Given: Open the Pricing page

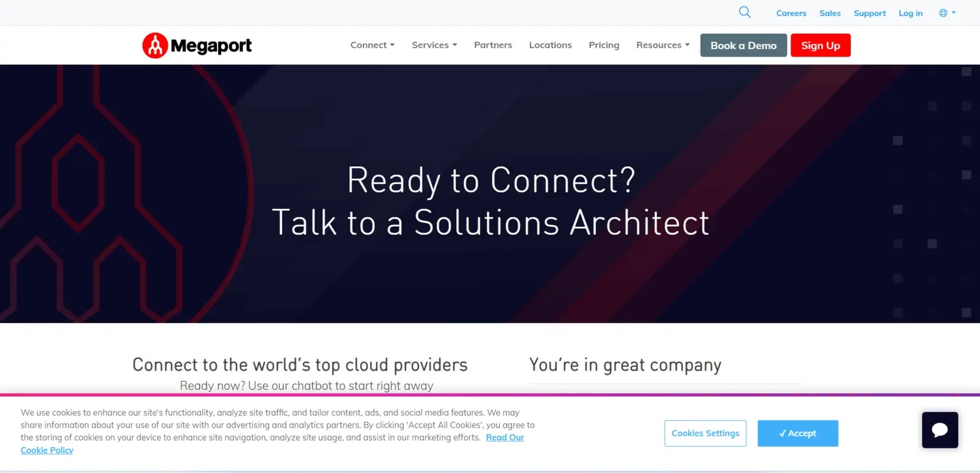Looking at the screenshot, I should (604, 45).
